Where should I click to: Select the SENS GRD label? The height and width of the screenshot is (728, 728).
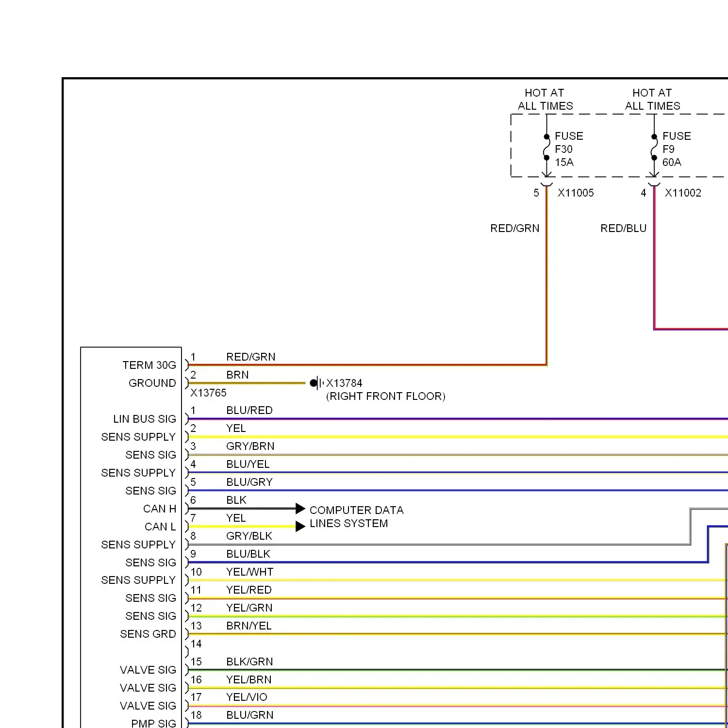[x=148, y=634]
